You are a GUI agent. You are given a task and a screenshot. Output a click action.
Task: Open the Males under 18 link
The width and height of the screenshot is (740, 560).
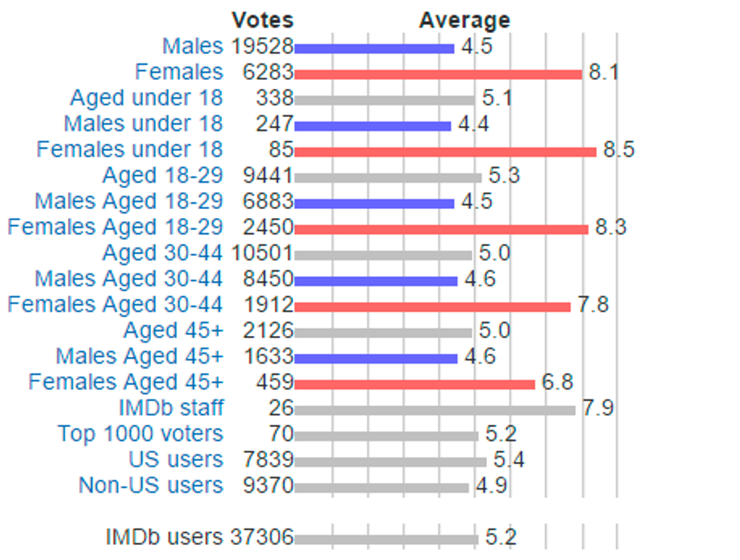tap(143, 124)
